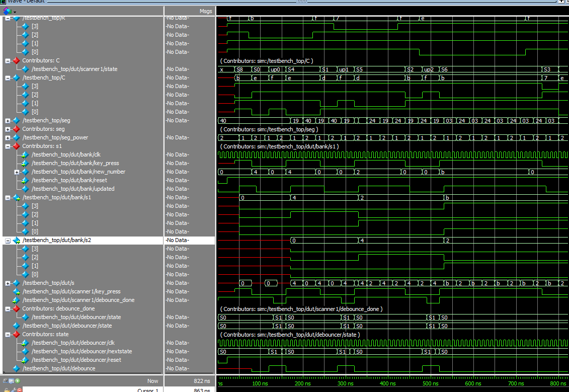Expand the /testbench_top/seg signal

tap(8, 120)
